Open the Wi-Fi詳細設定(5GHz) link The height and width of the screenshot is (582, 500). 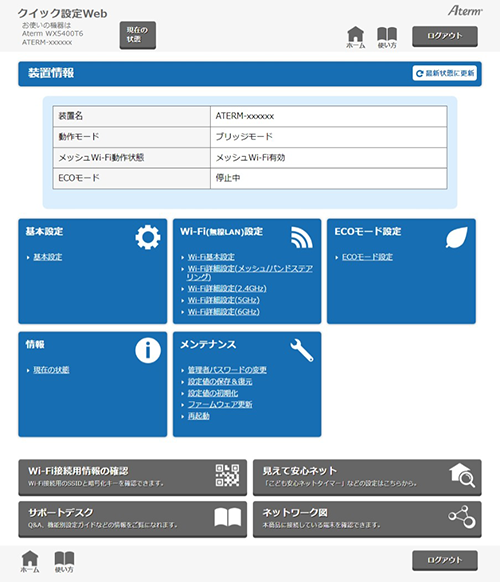223,300
